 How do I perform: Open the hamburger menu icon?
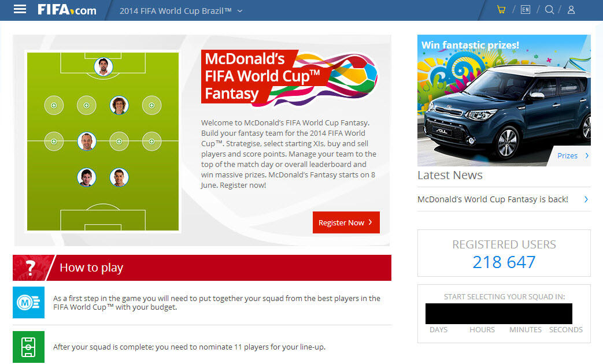point(20,10)
